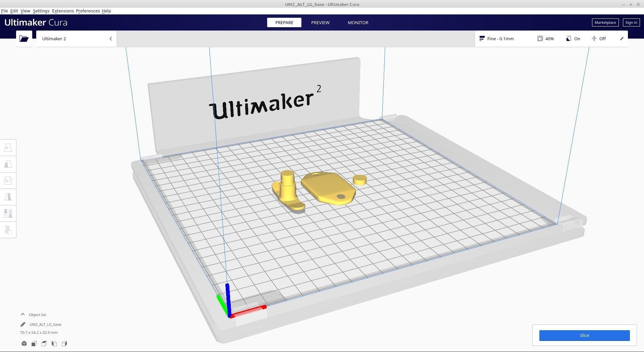Screen dimensions: 644x352
Task: Switch camera to left side view icon
Action: [x=54, y=344]
